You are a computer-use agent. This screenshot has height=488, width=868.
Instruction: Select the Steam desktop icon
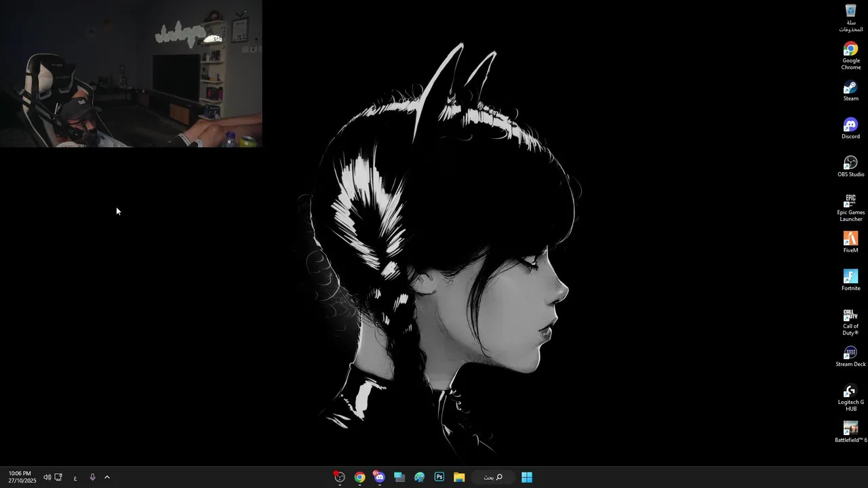point(851,91)
